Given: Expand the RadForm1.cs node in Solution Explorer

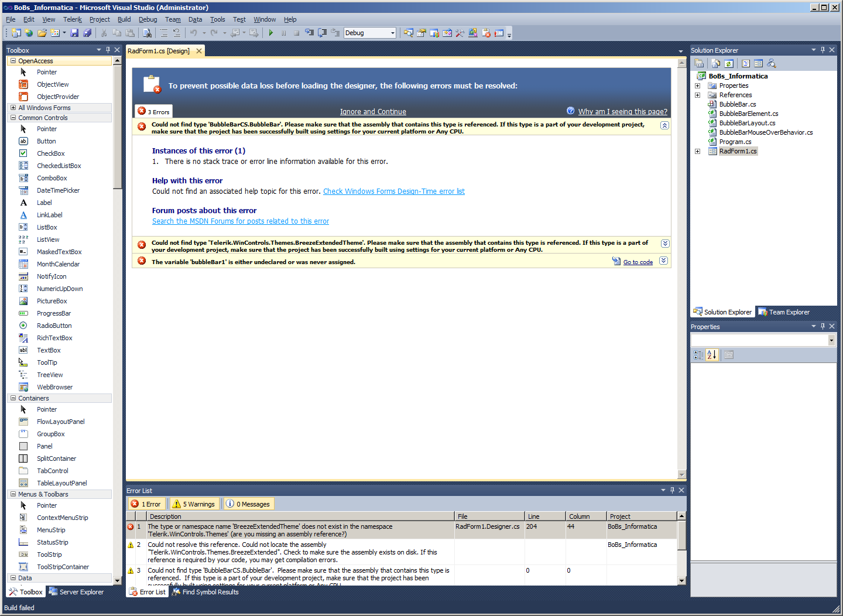Looking at the screenshot, I should point(697,151).
